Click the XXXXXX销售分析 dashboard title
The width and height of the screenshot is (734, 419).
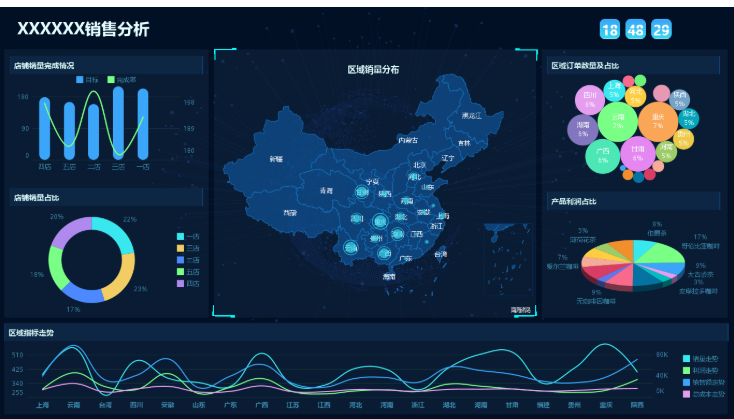(x=83, y=29)
